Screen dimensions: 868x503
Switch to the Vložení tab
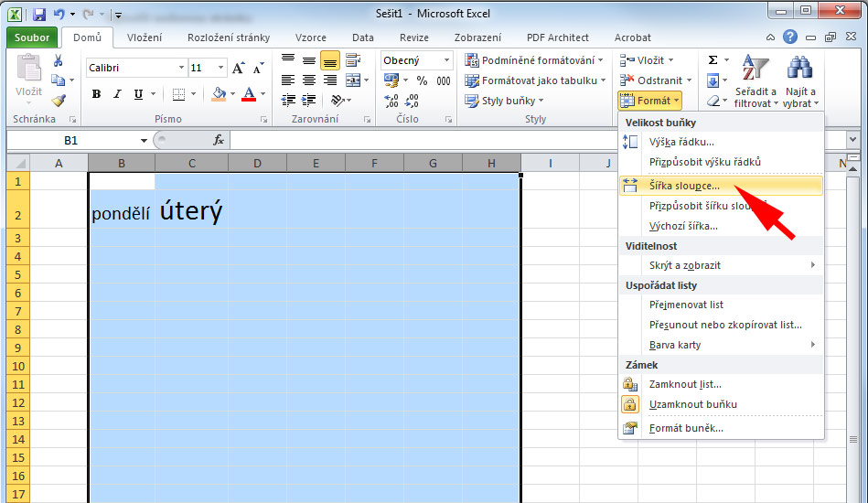coord(145,37)
